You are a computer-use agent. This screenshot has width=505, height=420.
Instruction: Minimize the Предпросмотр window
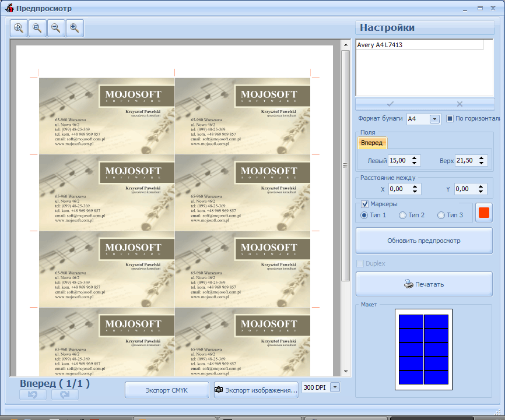tap(465, 9)
